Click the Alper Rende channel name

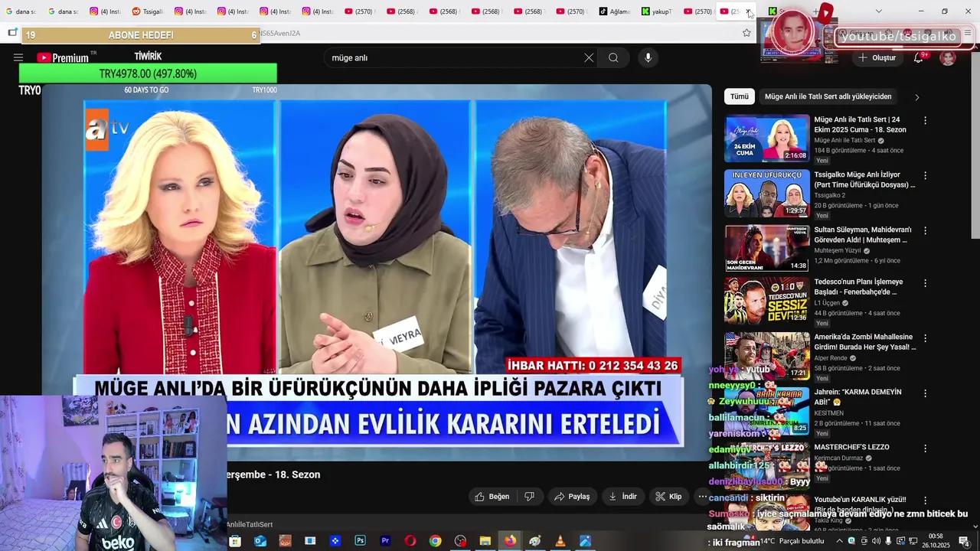click(832, 357)
